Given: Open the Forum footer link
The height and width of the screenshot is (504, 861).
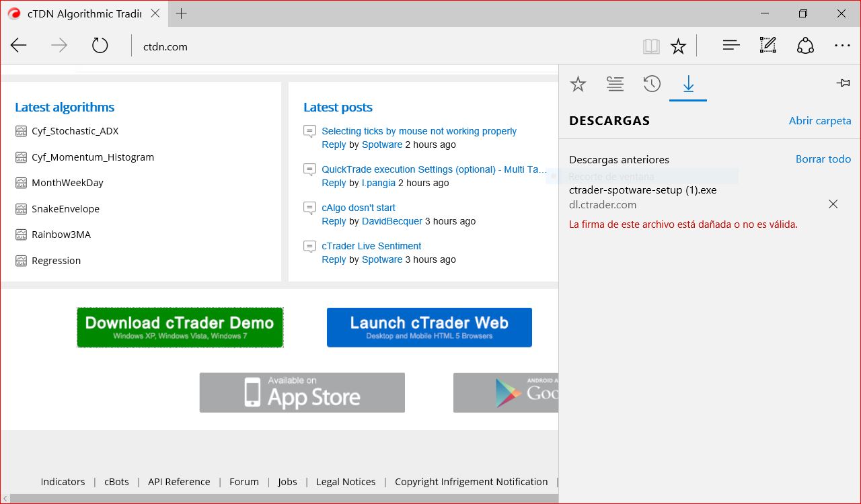Looking at the screenshot, I should tap(244, 482).
